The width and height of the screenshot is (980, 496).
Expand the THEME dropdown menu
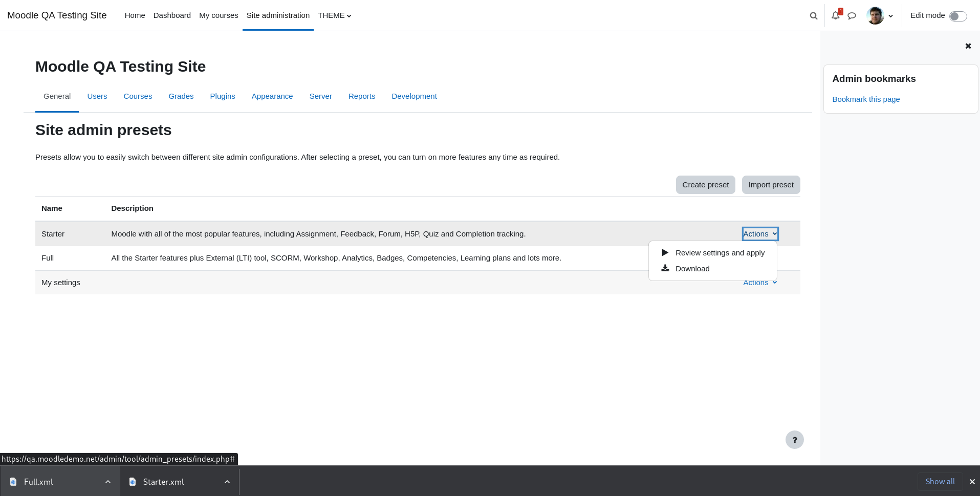(x=334, y=15)
